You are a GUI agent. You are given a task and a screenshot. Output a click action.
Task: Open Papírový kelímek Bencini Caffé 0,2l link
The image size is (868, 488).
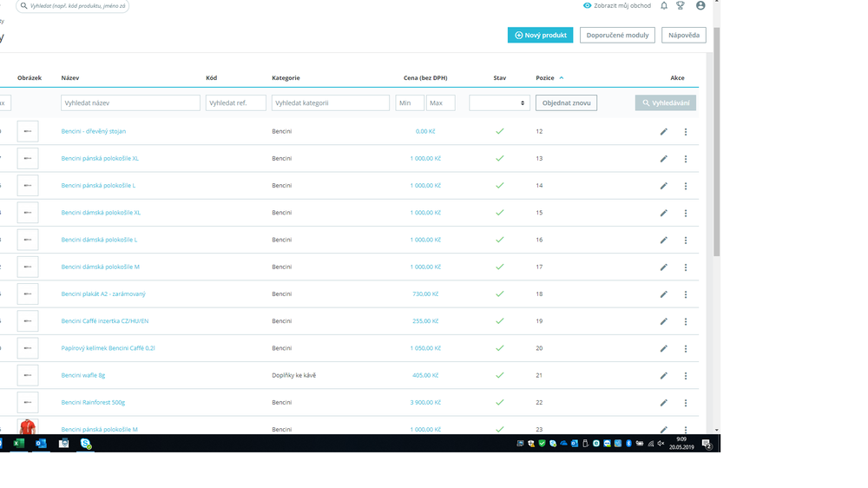click(x=108, y=348)
